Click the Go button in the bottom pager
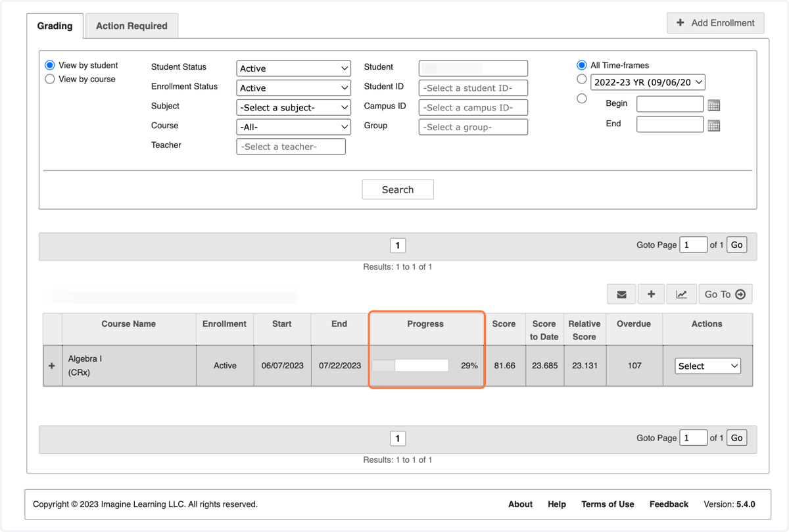The height and width of the screenshot is (532, 789). pos(737,437)
